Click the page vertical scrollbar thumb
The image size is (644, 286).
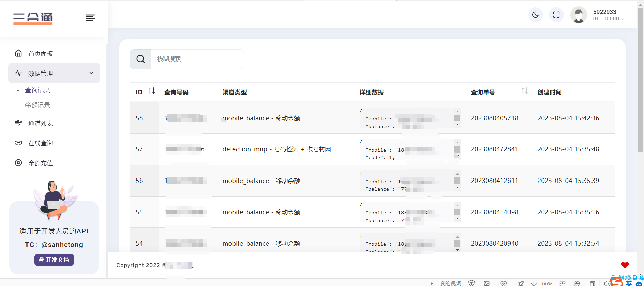click(640, 80)
